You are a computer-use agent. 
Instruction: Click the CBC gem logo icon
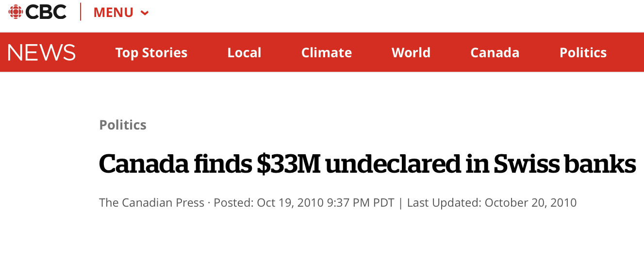point(16,12)
